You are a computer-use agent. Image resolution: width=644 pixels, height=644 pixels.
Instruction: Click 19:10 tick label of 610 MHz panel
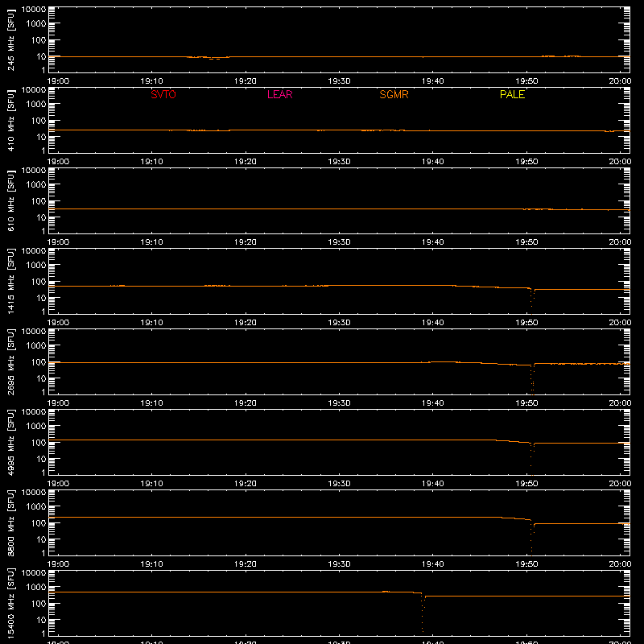tap(151, 242)
